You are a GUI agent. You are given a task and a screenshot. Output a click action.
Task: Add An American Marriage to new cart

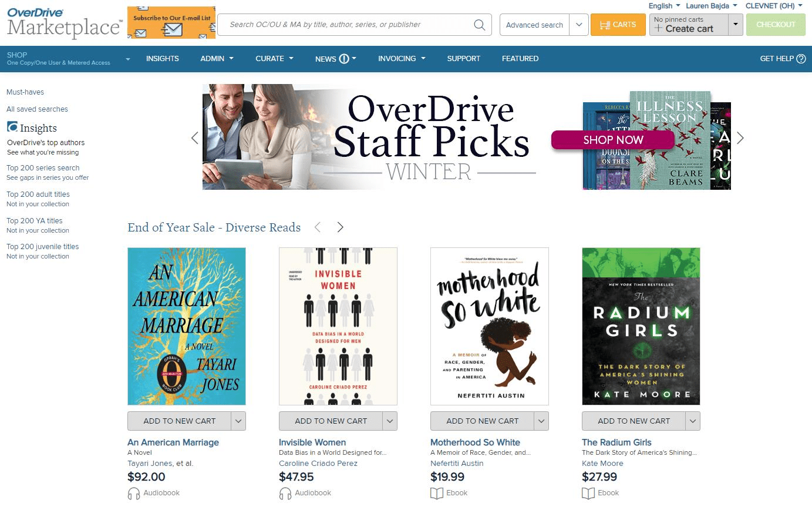point(180,421)
